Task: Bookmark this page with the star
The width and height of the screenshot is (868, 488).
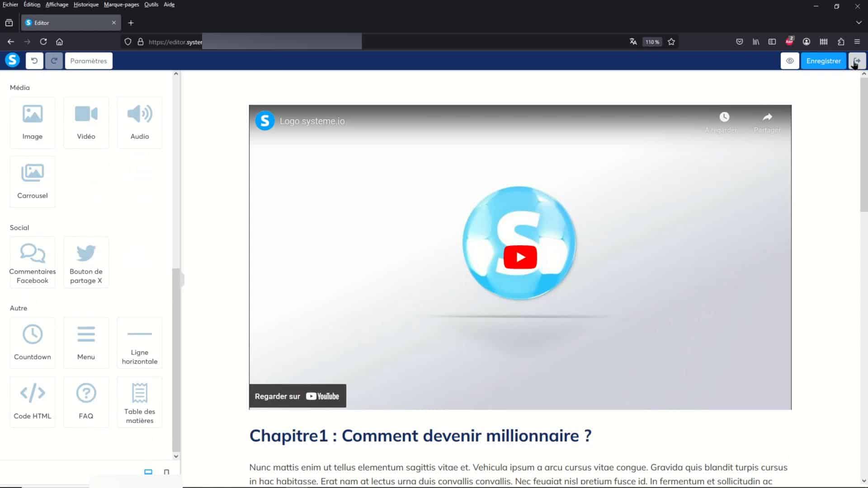Action: [671, 42]
